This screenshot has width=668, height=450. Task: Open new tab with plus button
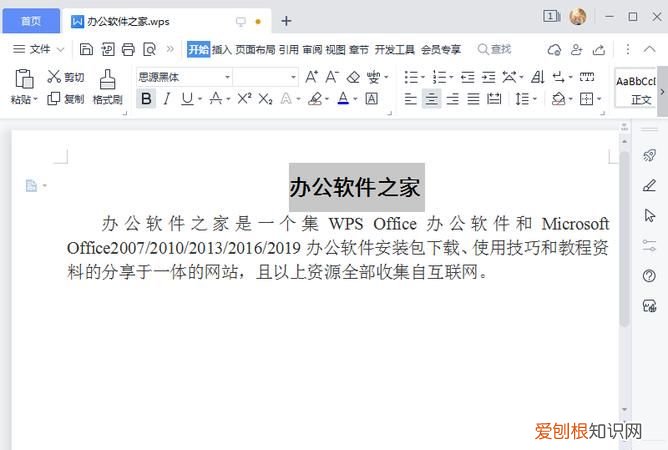pos(286,21)
